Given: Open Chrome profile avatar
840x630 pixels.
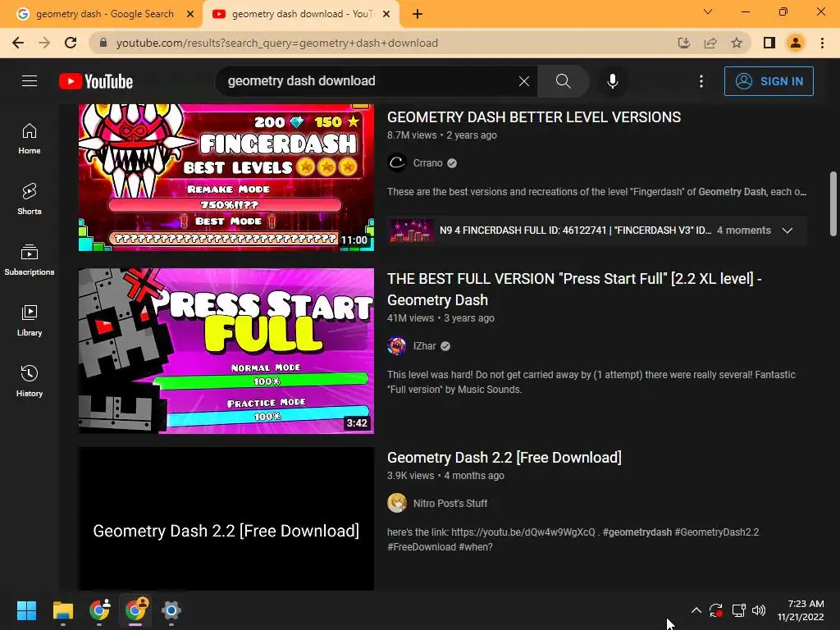Looking at the screenshot, I should (x=796, y=43).
